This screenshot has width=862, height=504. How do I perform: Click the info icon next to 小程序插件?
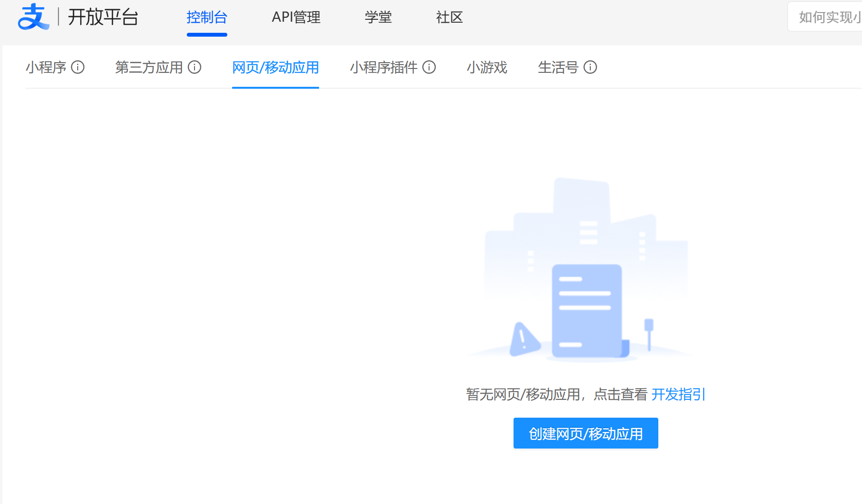[x=429, y=67]
